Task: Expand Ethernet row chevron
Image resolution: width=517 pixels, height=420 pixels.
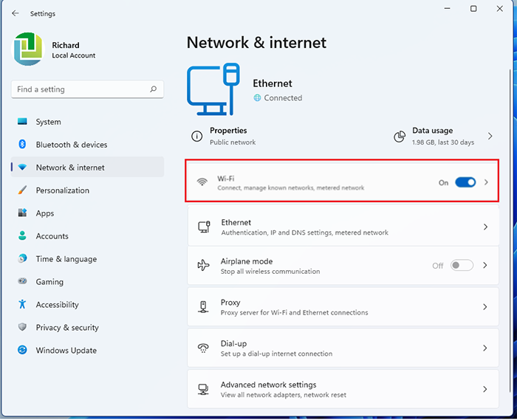Action: pos(485,227)
